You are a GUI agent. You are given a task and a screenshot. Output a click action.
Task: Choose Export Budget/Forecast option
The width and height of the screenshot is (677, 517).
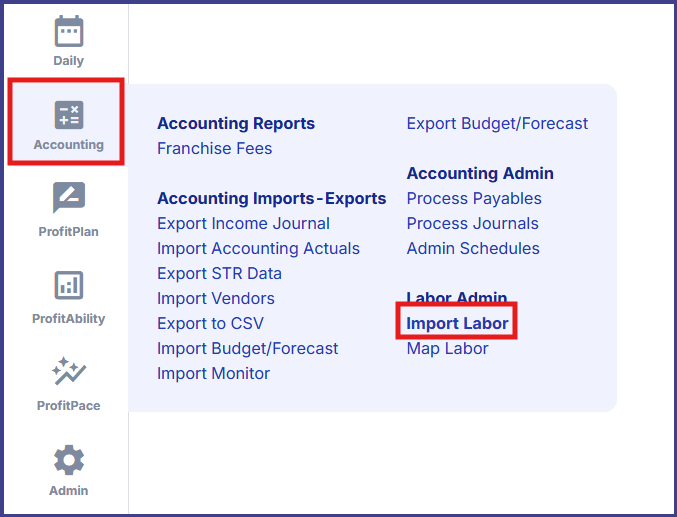click(x=497, y=124)
